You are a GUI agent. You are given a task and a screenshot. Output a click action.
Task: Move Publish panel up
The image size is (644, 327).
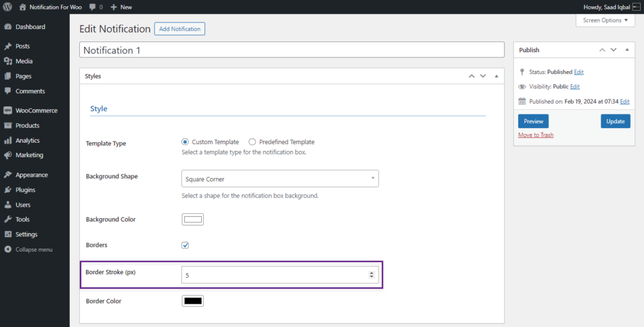click(x=602, y=50)
